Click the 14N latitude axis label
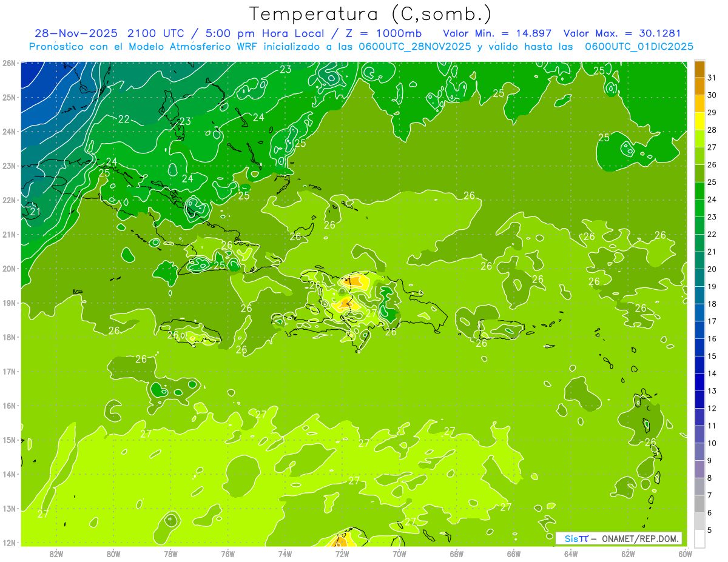Viewport: 728px width, 562px height. click(8, 474)
